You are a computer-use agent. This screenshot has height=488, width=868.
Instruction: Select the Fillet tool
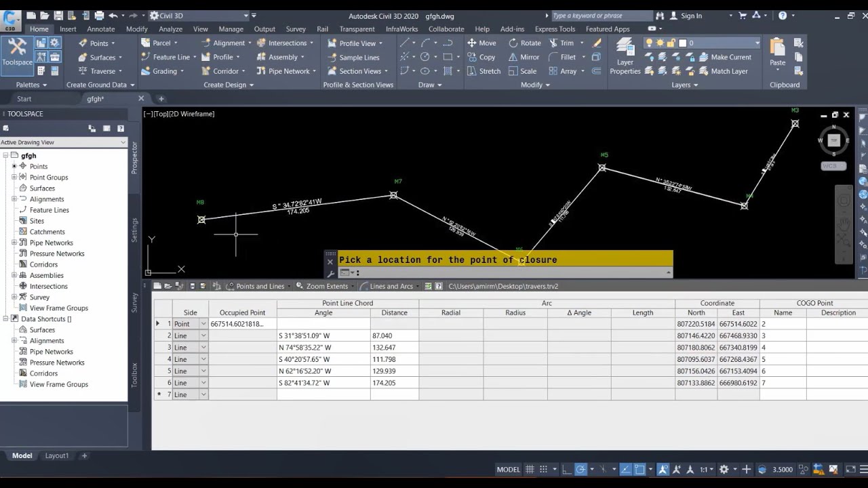coord(562,57)
